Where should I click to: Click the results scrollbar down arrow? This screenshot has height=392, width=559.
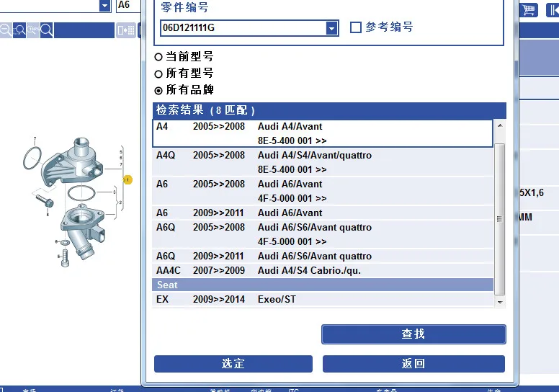[500, 302]
